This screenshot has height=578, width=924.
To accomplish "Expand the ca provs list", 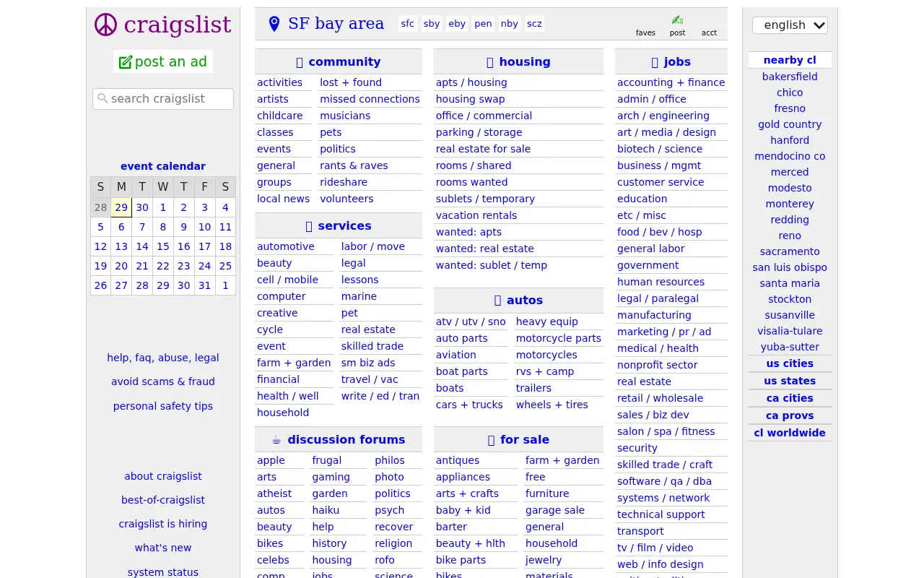I will pos(790,415).
